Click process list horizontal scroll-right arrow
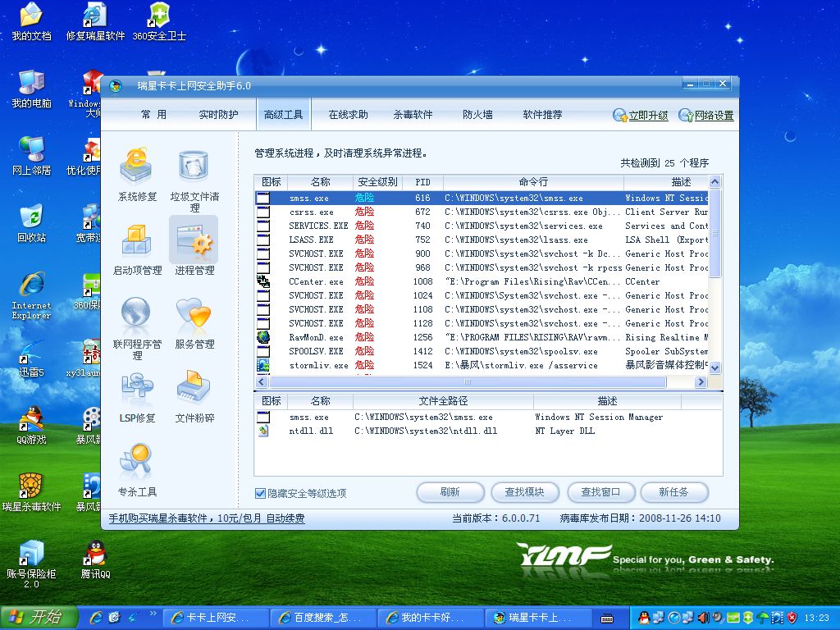Image resolution: width=840 pixels, height=630 pixels. point(701,382)
